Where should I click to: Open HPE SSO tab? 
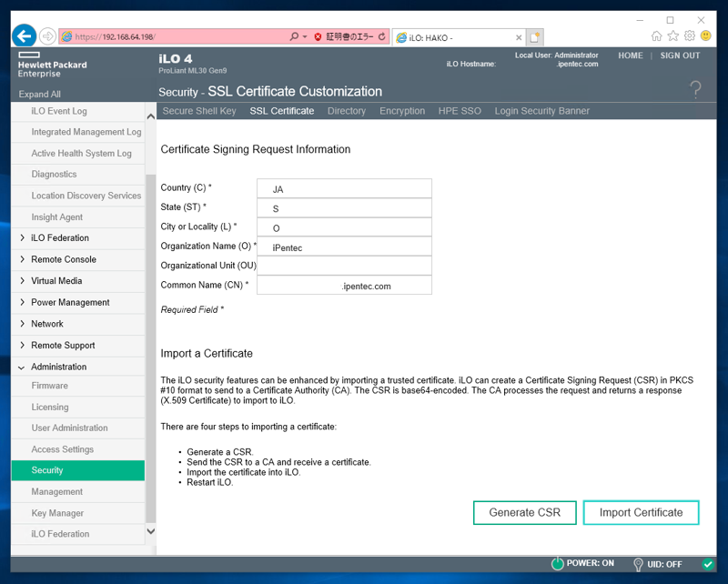(460, 111)
